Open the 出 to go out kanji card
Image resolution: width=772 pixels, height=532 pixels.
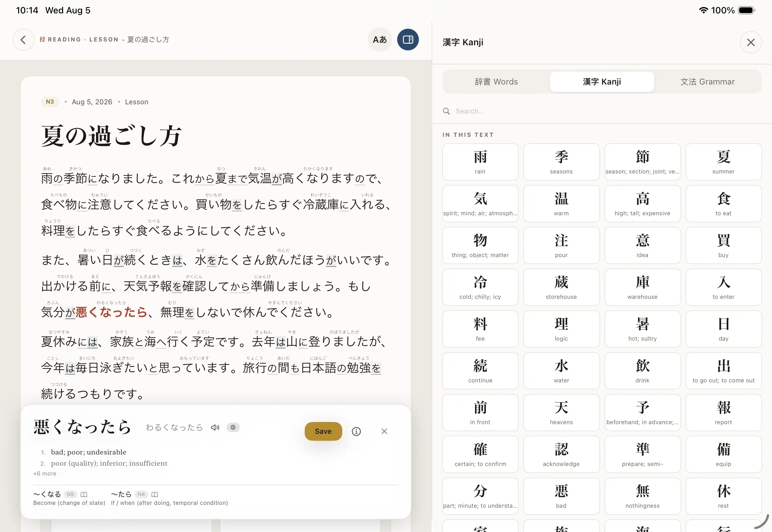click(724, 371)
